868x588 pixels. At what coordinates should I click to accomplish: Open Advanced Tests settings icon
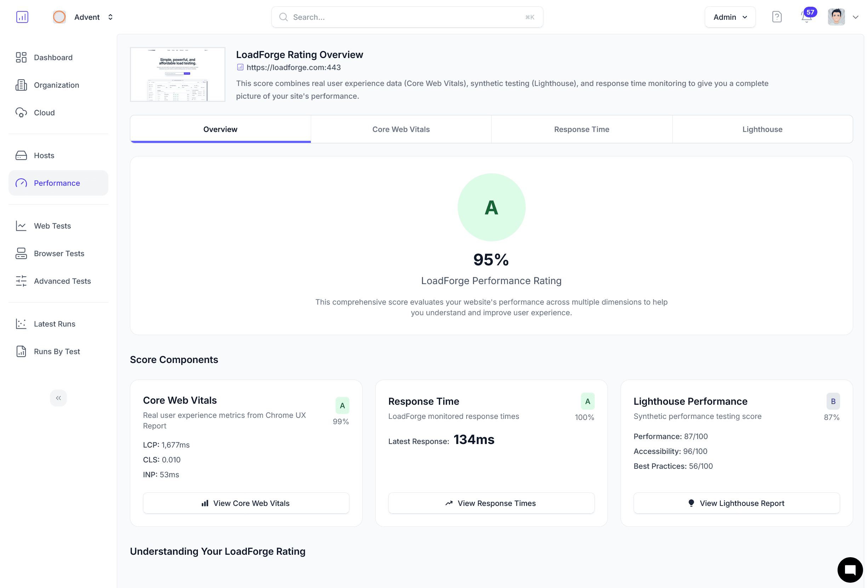21,281
